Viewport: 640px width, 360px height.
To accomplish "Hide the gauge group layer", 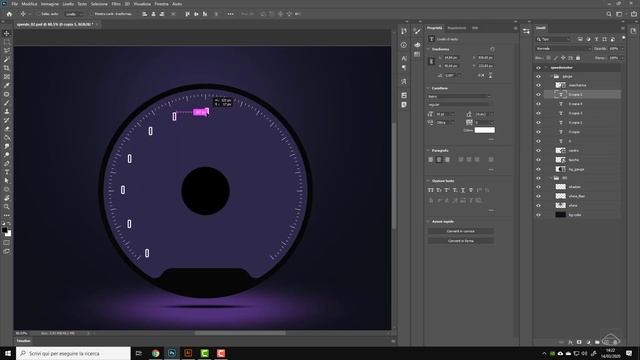I will click(538, 77).
